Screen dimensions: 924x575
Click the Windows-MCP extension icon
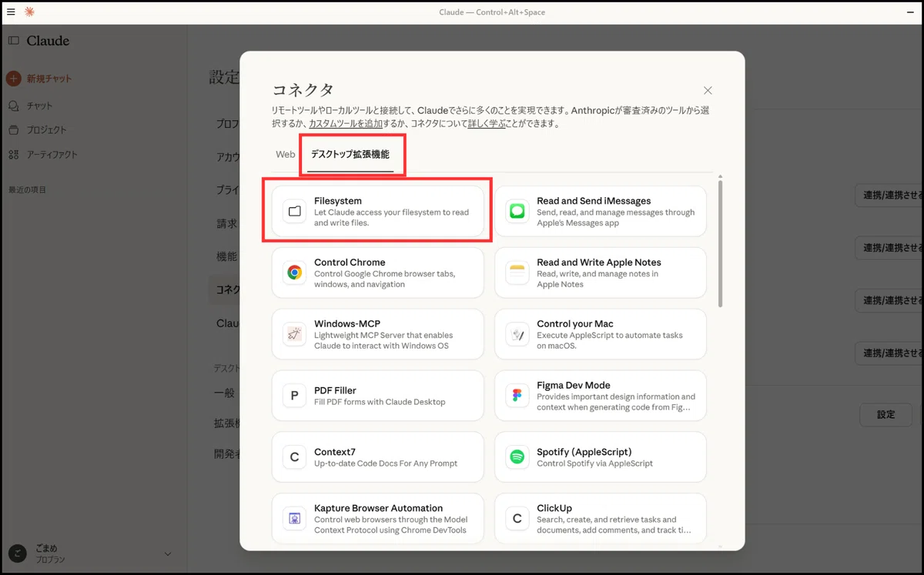294,334
